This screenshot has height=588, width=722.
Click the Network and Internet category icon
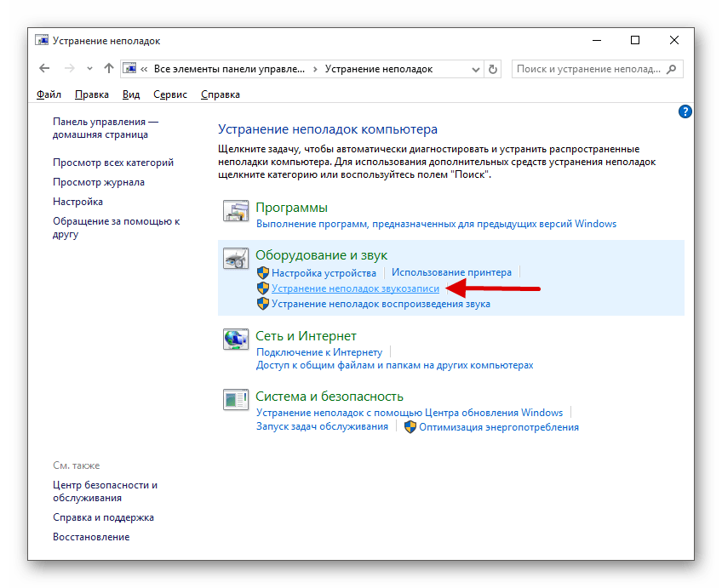(234, 340)
